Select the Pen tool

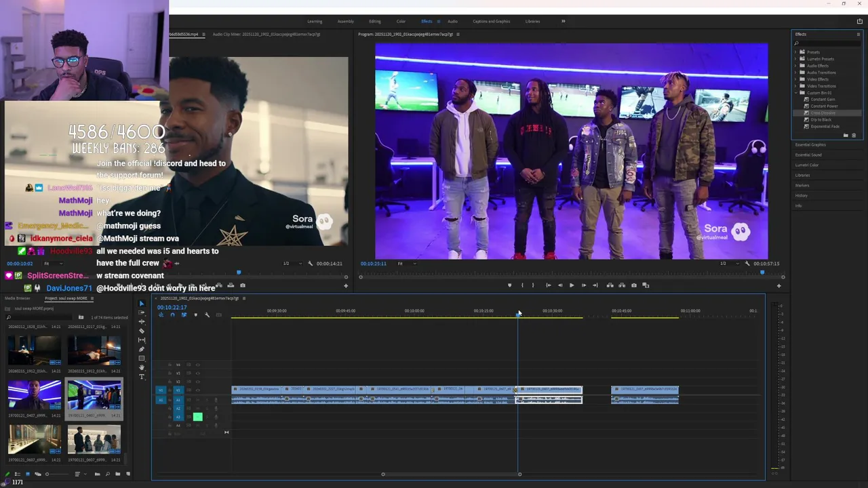[142, 349]
